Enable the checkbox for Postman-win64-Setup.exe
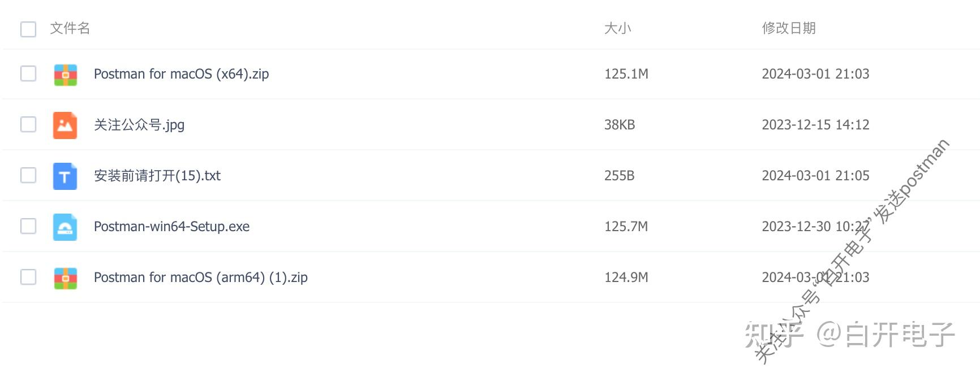 tap(28, 226)
